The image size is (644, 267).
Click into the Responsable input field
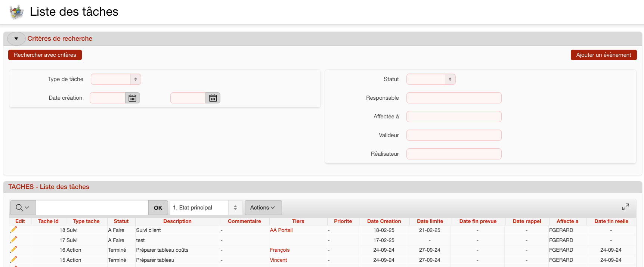pos(453,98)
